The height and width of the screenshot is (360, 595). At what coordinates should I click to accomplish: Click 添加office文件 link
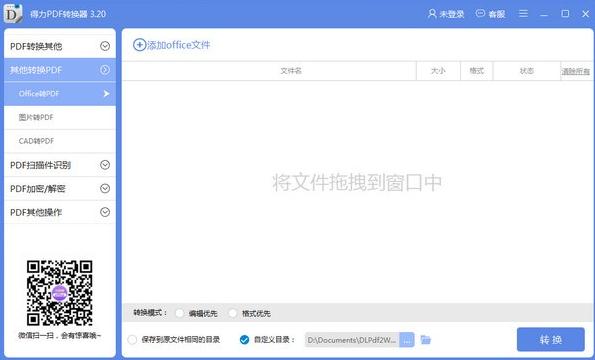pos(178,45)
